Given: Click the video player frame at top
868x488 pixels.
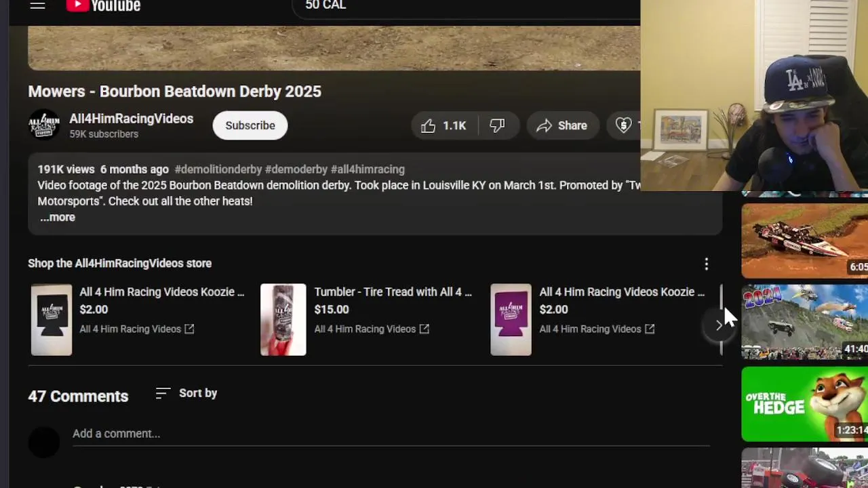Looking at the screenshot, I should pyautogui.click(x=334, y=47).
